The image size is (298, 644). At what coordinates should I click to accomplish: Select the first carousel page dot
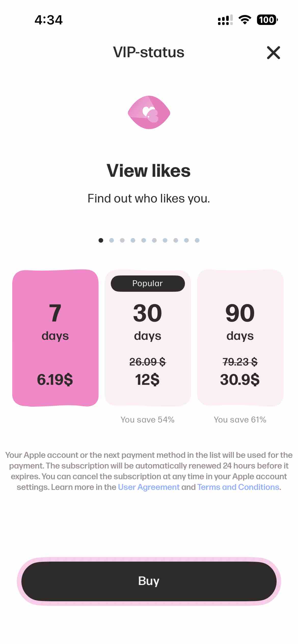(x=101, y=240)
